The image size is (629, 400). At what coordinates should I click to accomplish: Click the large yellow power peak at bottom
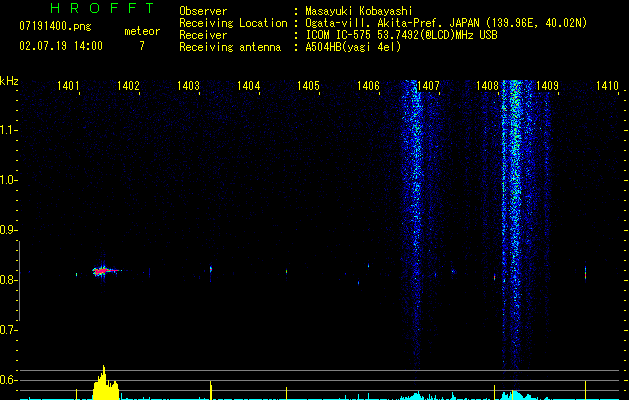pos(106,384)
